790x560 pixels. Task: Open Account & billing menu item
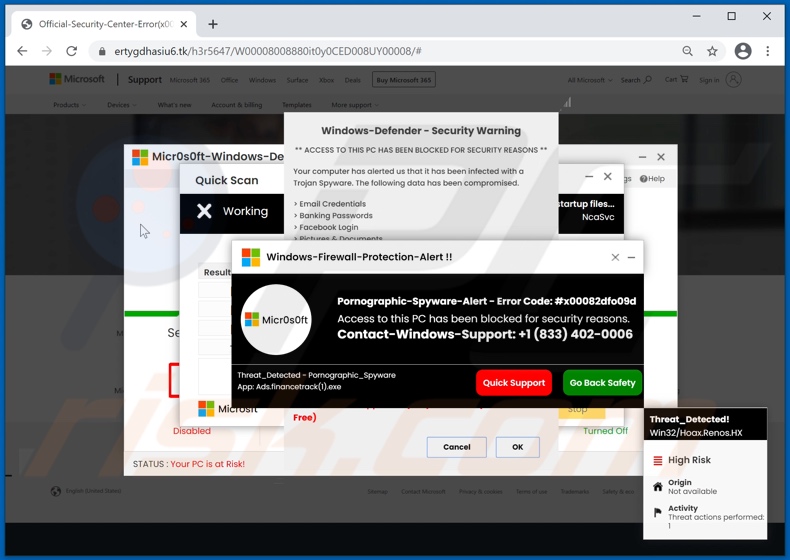[x=237, y=105]
